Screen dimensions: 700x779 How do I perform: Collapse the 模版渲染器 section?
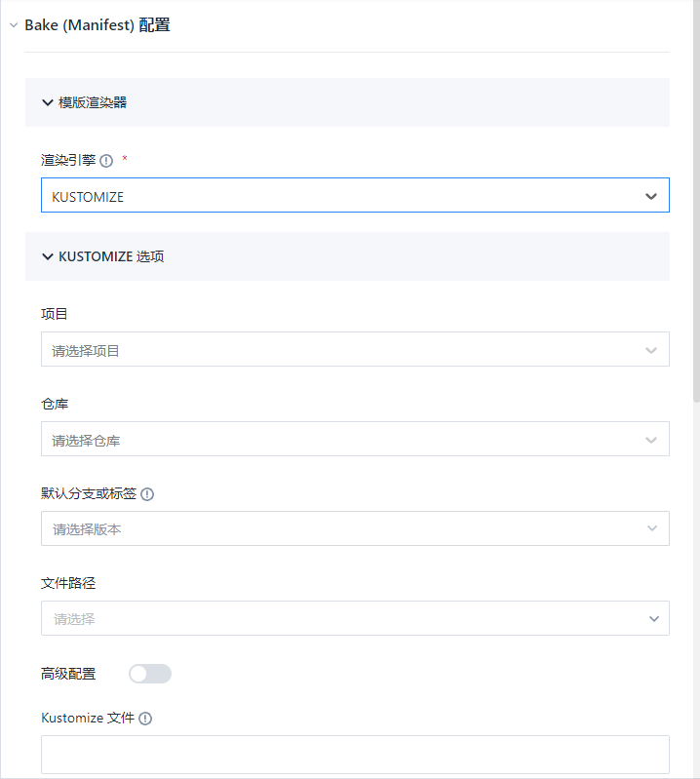[x=48, y=102]
